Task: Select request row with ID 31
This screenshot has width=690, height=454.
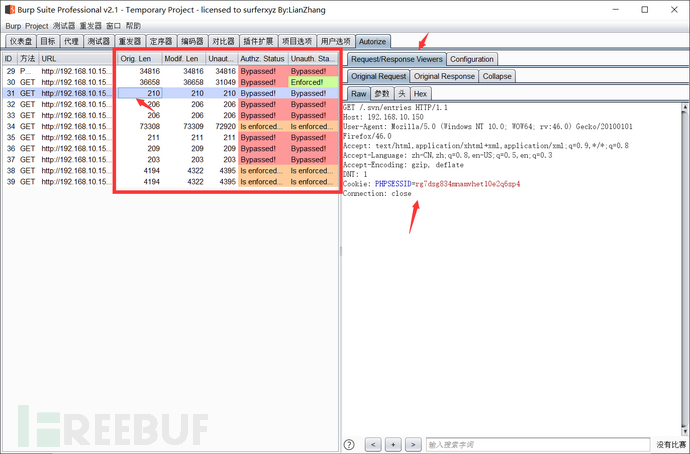Action: pyautogui.click(x=170, y=93)
